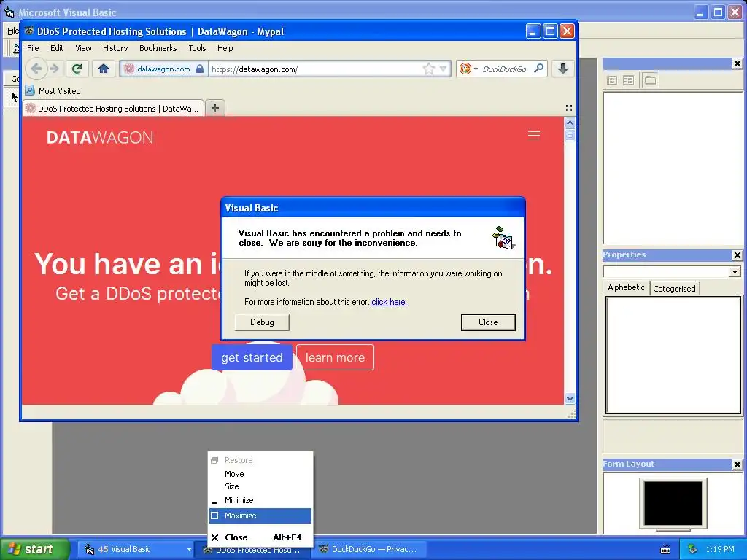The width and height of the screenshot is (747, 560).
Task: Open the DataWagon hamburger menu
Action: point(534,136)
